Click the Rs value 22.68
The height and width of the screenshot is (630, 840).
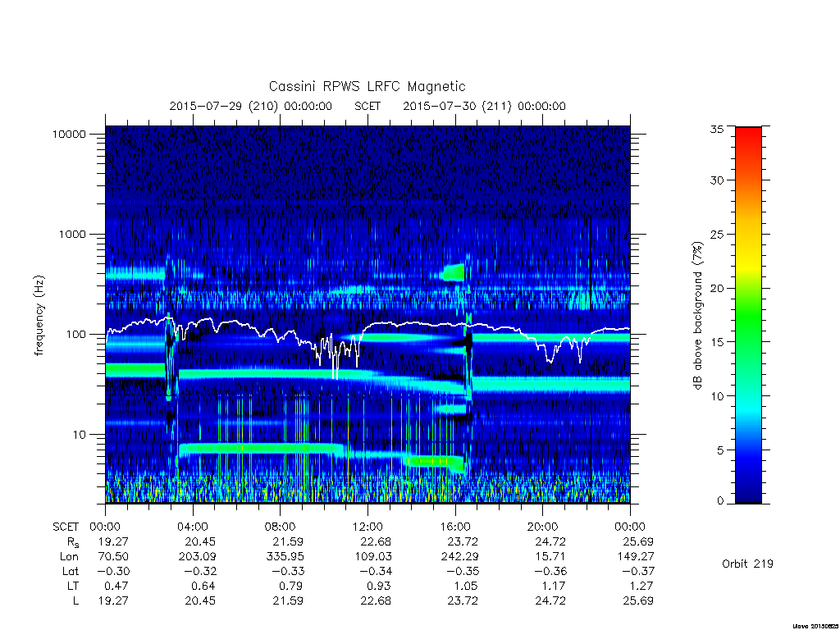pyautogui.click(x=376, y=541)
